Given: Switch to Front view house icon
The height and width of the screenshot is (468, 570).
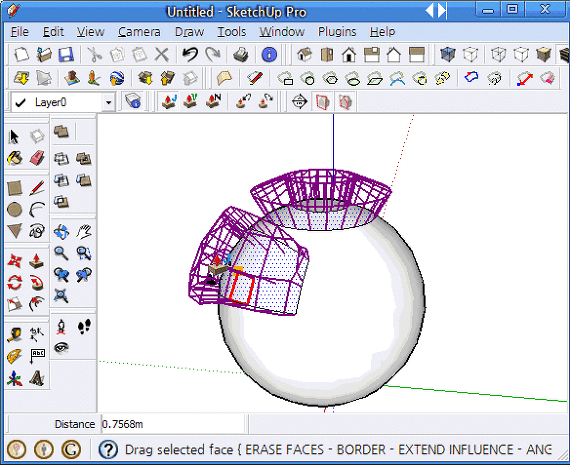Looking at the screenshot, I should tap(349, 55).
